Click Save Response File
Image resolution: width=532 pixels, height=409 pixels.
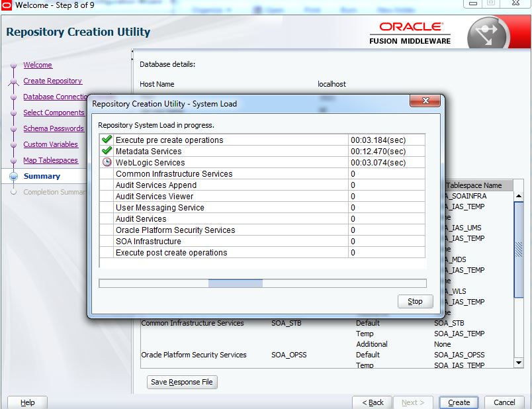coord(181,382)
